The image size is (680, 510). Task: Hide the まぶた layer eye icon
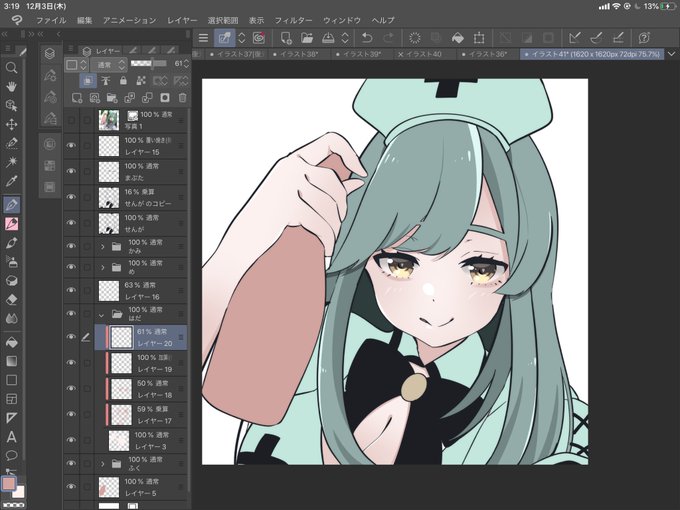71,171
